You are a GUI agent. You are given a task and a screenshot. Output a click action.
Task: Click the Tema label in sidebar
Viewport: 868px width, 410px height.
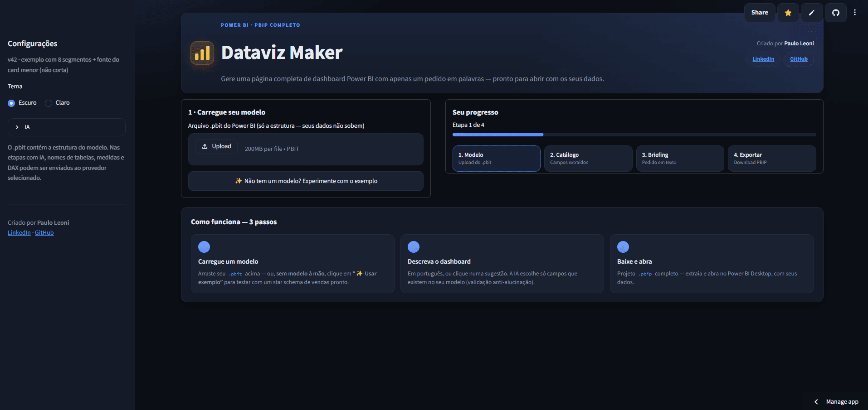(15, 87)
